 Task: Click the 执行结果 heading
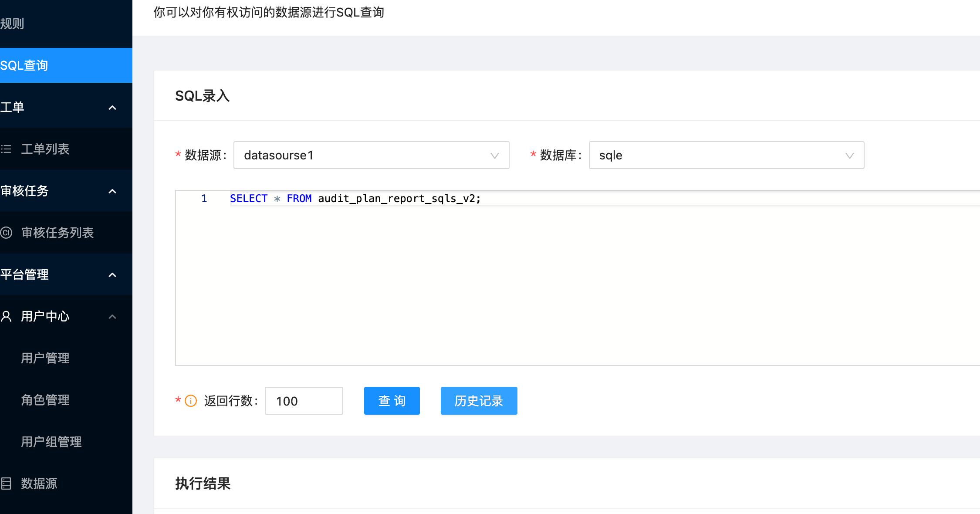pos(203,484)
